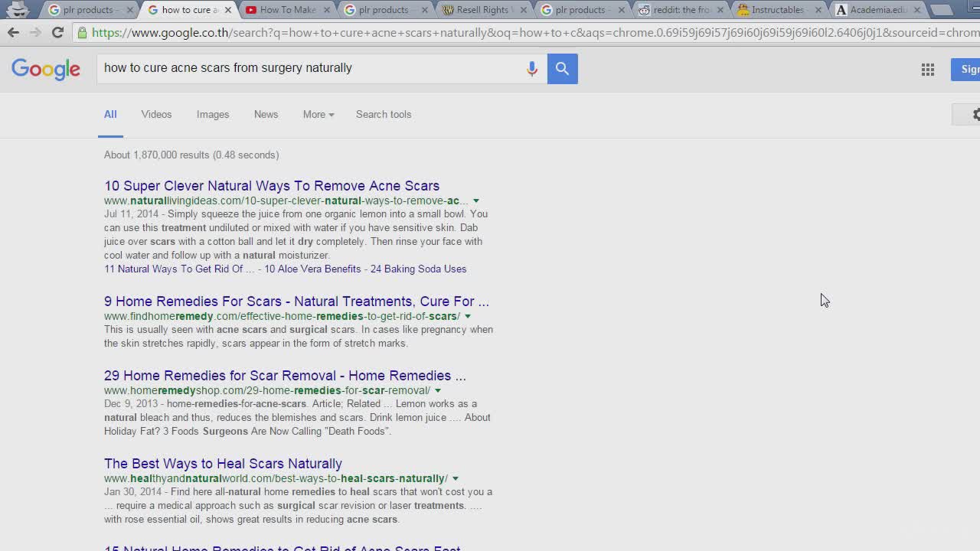
Task: Select the Videos search tab
Action: click(x=156, y=115)
